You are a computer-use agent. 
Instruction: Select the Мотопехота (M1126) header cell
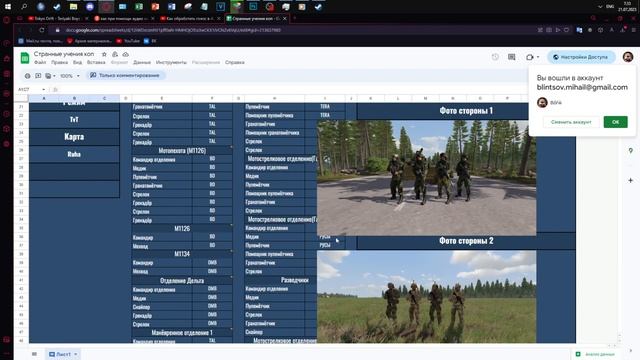(x=182, y=151)
